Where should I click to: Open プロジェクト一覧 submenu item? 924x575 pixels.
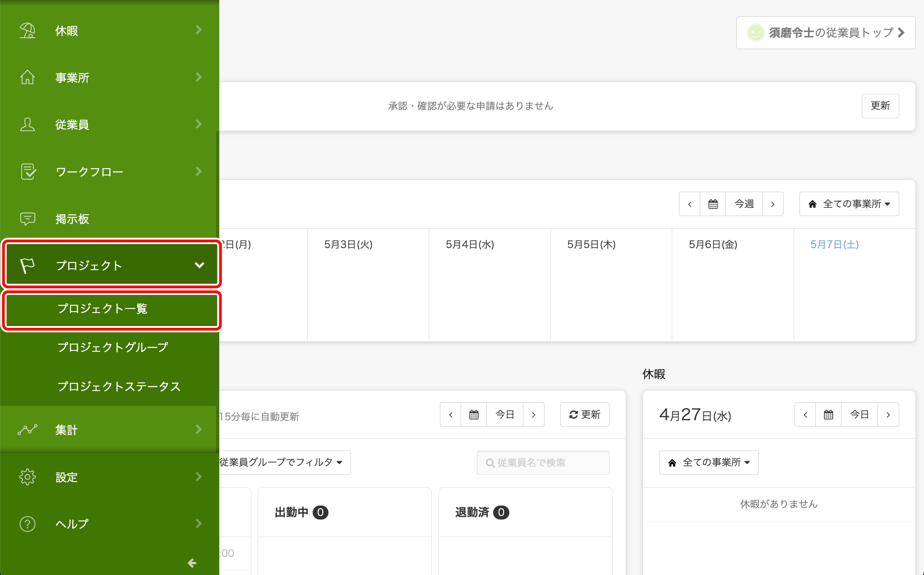pos(102,309)
